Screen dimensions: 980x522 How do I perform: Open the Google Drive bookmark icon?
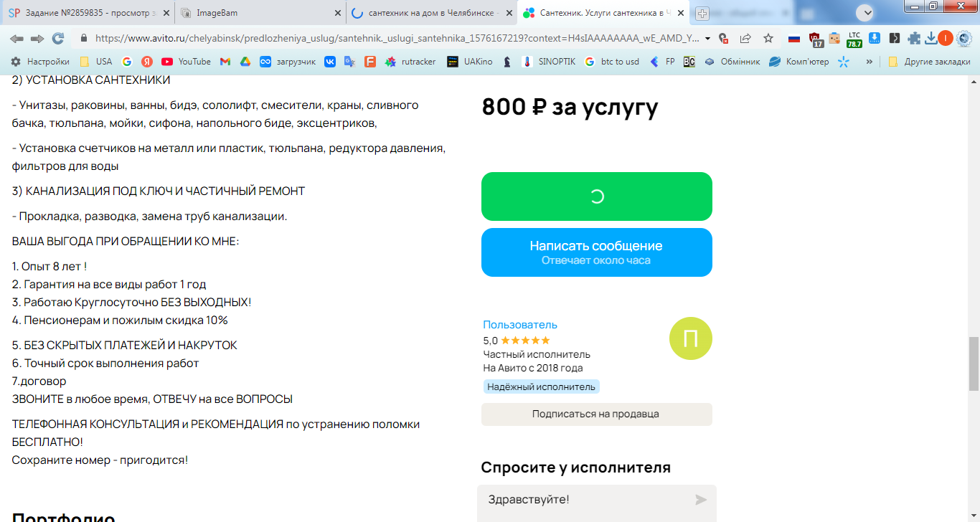[245, 62]
